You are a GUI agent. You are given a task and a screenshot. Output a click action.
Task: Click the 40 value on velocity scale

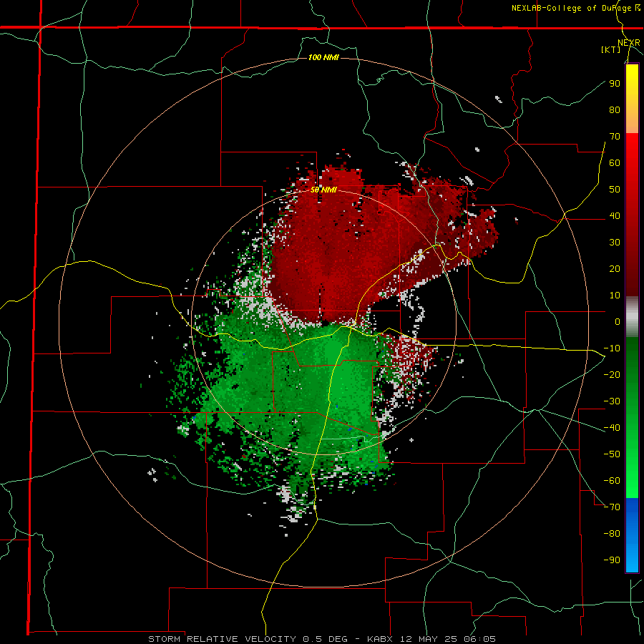click(615, 216)
